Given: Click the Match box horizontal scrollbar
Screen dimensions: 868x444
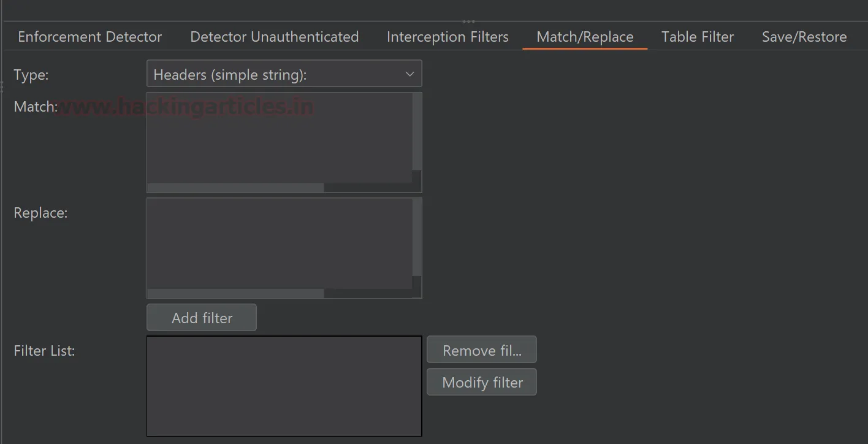Looking at the screenshot, I should coord(236,188).
